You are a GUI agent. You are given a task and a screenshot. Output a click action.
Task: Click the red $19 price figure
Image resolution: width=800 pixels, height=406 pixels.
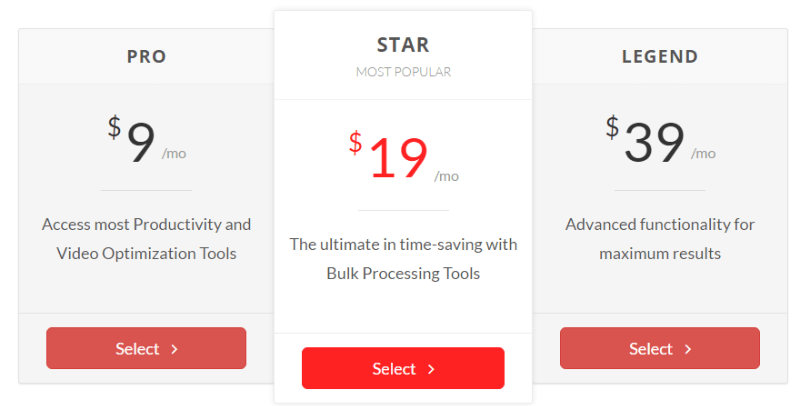point(388,155)
